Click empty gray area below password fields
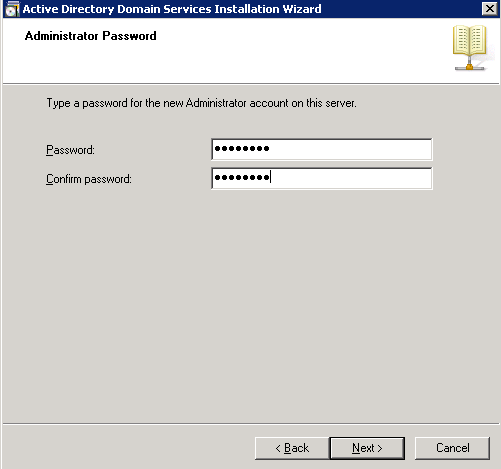 (x=250, y=300)
